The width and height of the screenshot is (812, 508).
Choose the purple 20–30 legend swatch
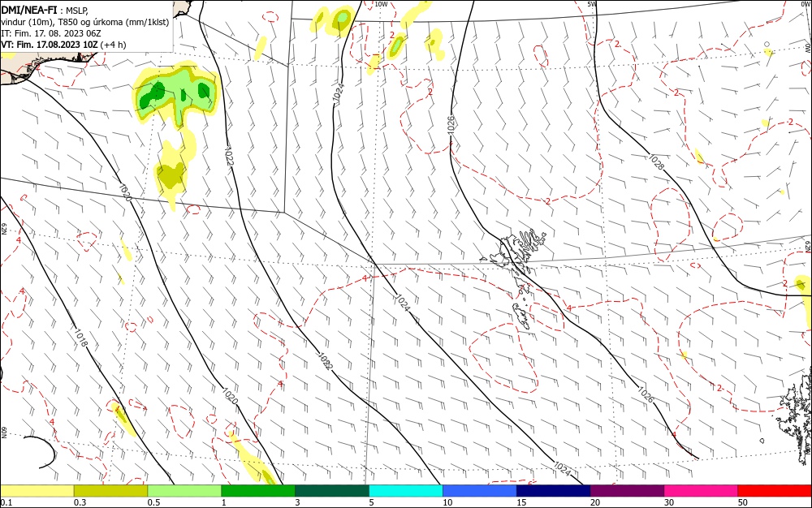(627, 491)
